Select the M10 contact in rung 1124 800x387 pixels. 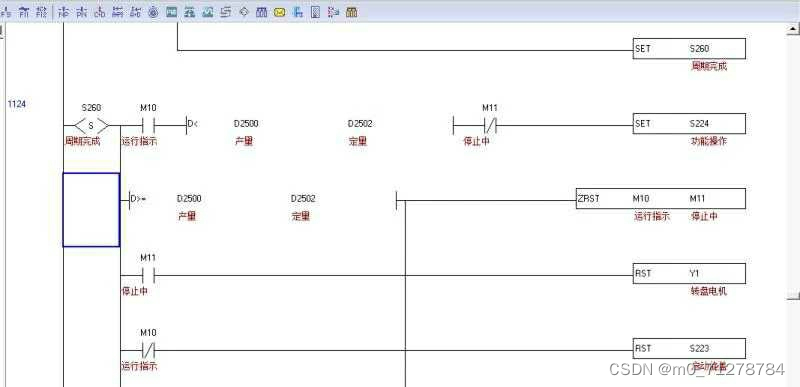(x=148, y=125)
